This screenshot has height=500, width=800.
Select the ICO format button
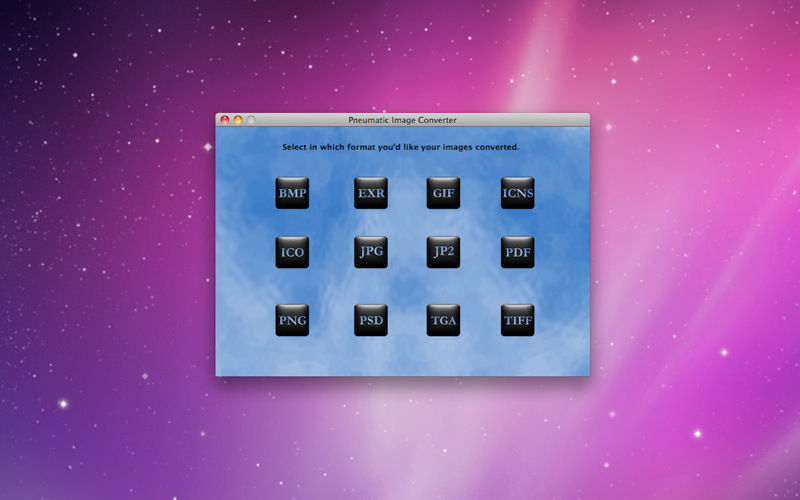pos(292,252)
